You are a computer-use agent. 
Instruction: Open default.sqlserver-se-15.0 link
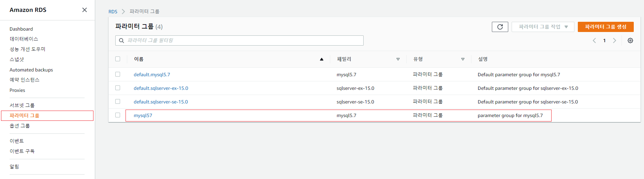(x=161, y=102)
